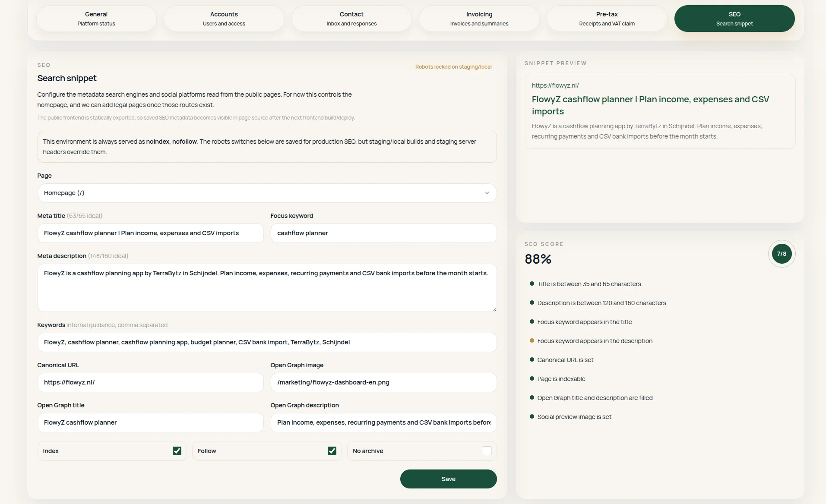Edit the Keywords input field
826x504 pixels.
(267, 342)
